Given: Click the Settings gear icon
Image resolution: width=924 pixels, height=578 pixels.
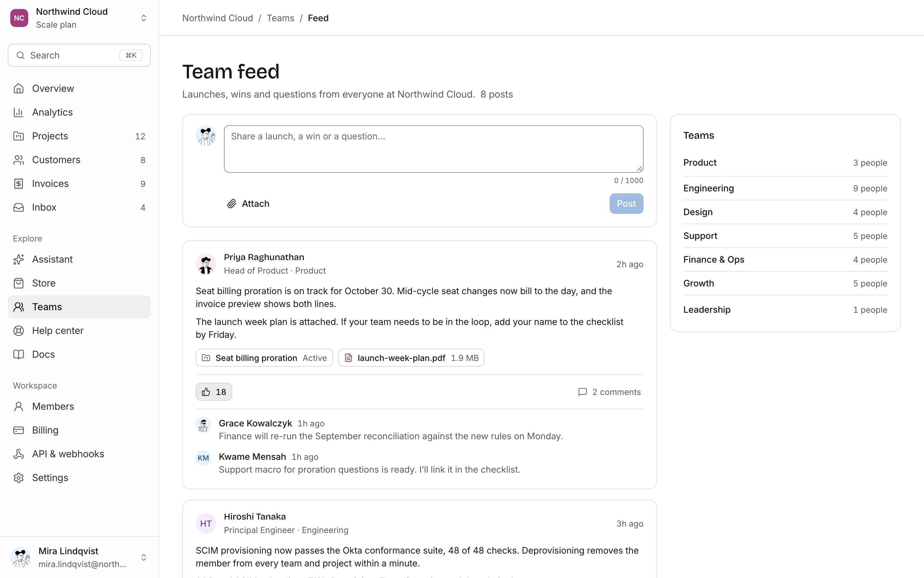Looking at the screenshot, I should pos(18,477).
